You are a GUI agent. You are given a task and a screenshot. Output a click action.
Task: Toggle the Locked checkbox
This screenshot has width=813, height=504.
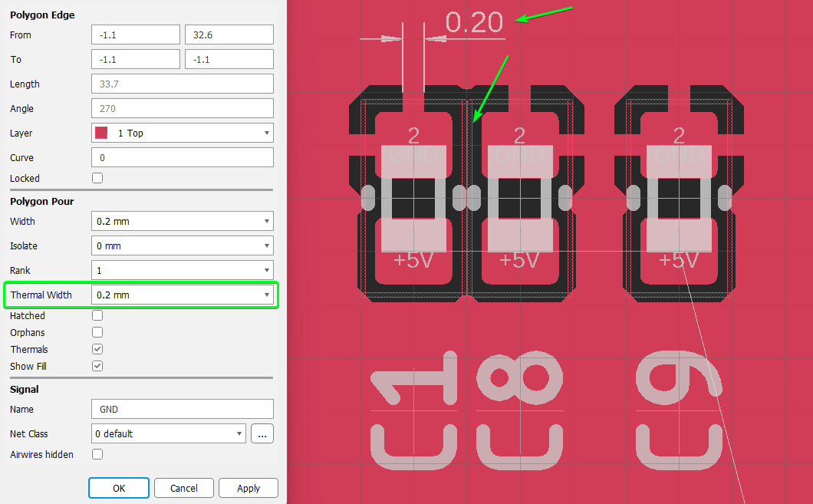click(97, 178)
